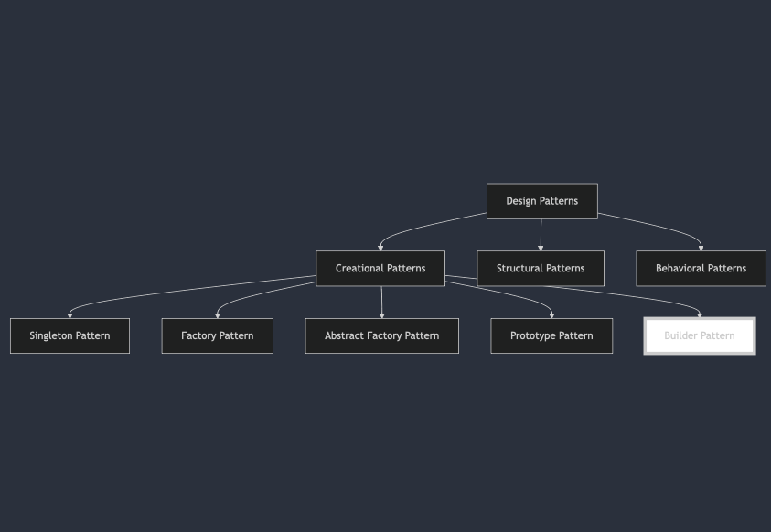This screenshot has height=532, width=771.
Task: Click the Factory Pattern node
Action: (x=217, y=335)
